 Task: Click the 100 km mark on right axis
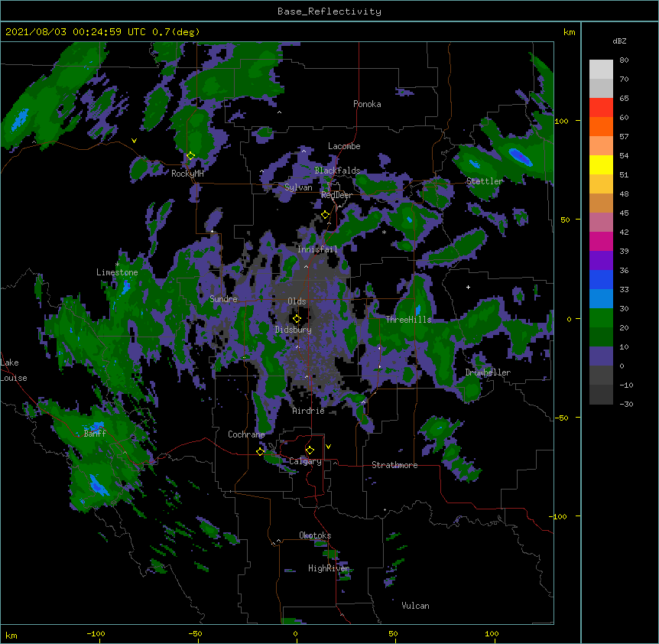(x=561, y=121)
